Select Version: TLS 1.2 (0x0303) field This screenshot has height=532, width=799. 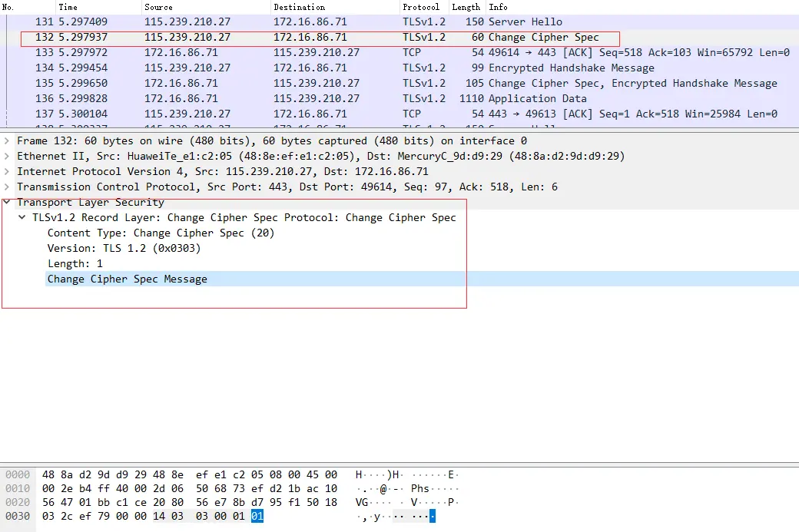[x=124, y=248]
